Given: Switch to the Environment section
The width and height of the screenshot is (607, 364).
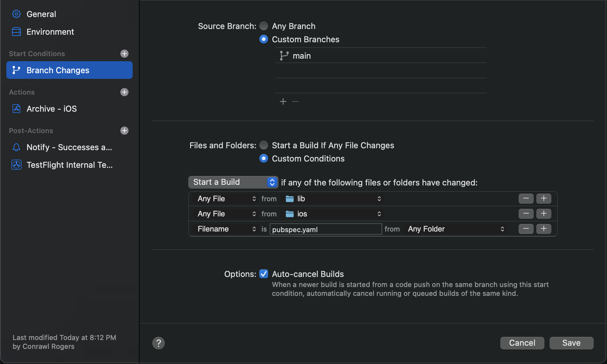Looking at the screenshot, I should coord(50,32).
